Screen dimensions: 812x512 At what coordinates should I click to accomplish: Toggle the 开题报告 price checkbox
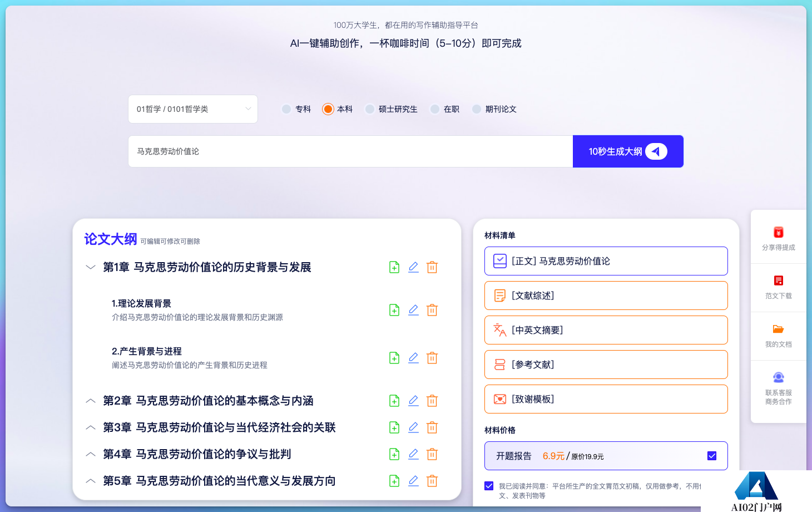pyautogui.click(x=712, y=456)
